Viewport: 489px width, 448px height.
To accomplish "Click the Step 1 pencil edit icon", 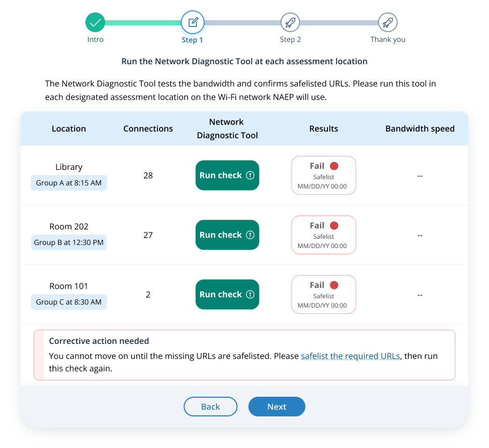I will [193, 22].
